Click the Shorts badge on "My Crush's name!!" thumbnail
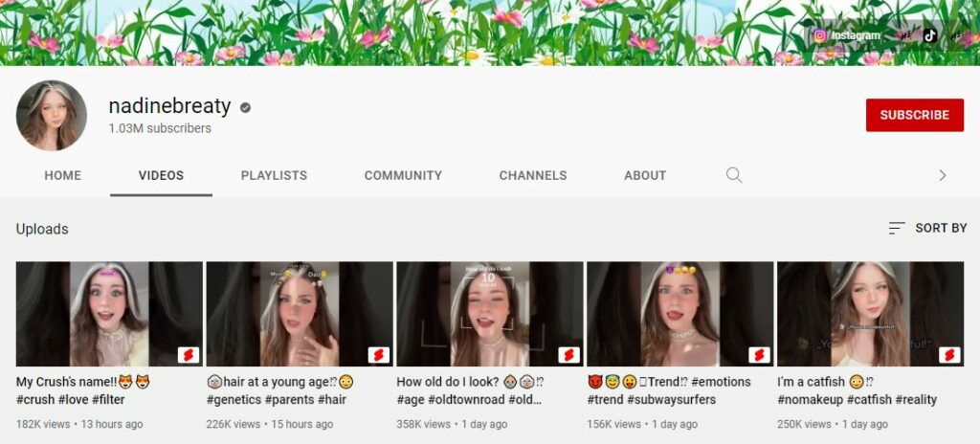The height and width of the screenshot is (444, 980). (189, 355)
